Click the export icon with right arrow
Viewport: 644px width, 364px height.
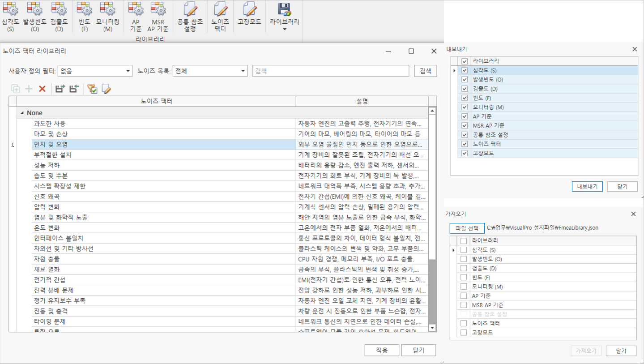click(60, 89)
